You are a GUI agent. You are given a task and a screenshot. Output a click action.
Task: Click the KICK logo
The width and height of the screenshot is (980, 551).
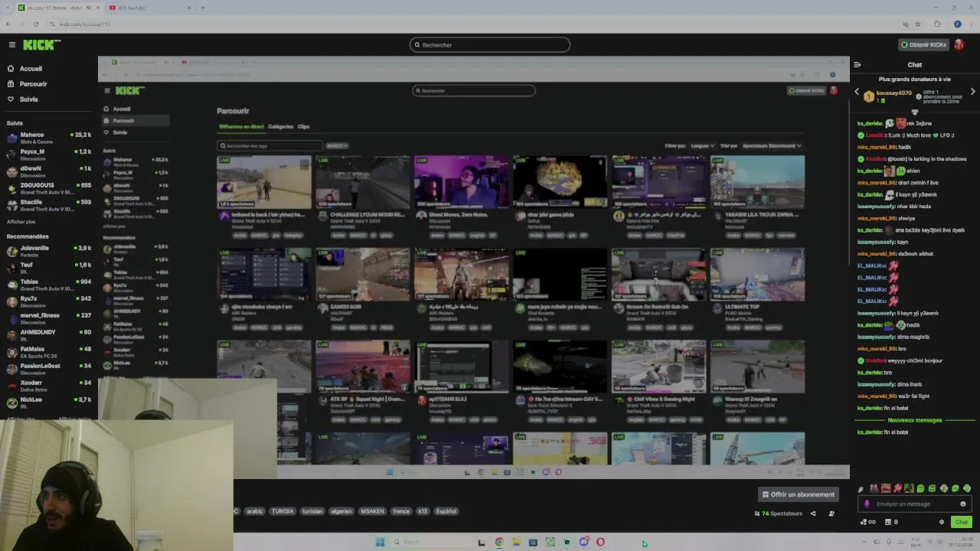(x=41, y=45)
